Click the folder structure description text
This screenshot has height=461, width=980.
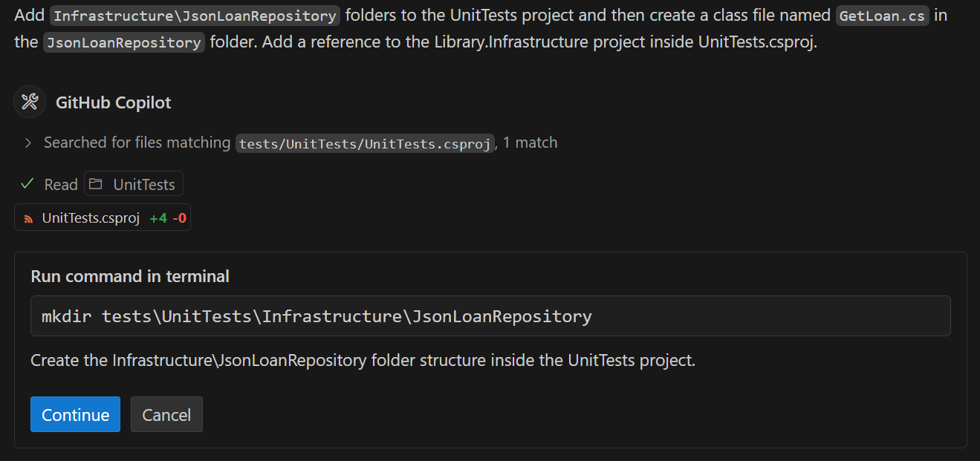pos(362,361)
